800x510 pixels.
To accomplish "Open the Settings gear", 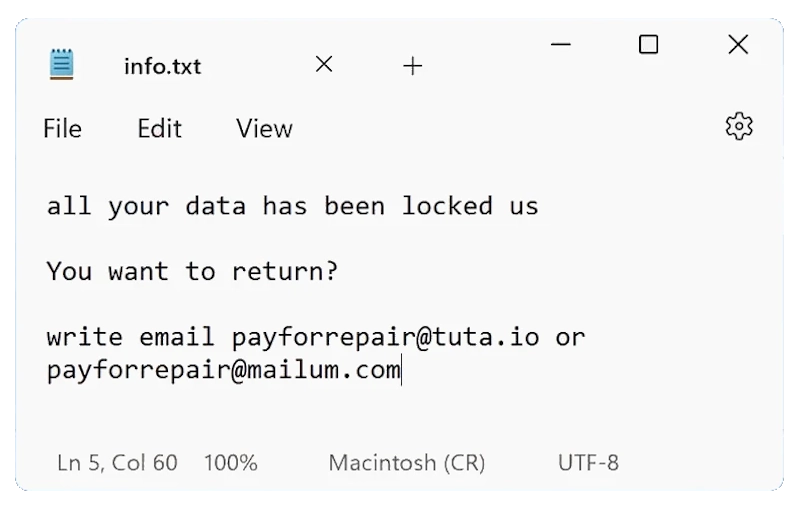I will [738, 126].
